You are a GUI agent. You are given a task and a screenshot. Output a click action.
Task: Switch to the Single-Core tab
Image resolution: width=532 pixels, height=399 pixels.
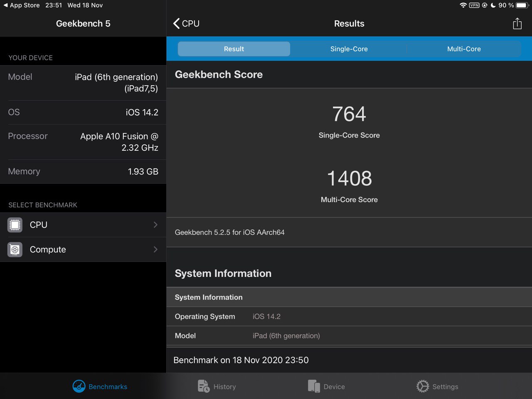[349, 49]
